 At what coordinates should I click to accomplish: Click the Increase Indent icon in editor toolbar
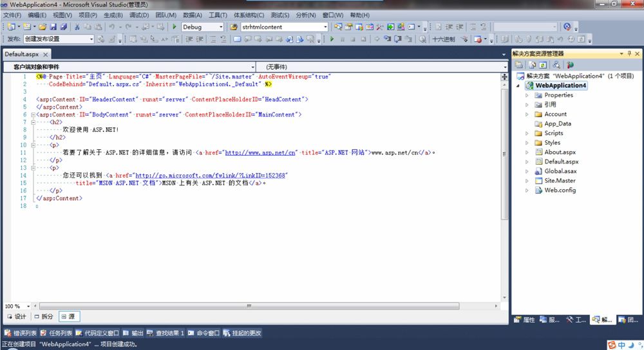(199, 39)
